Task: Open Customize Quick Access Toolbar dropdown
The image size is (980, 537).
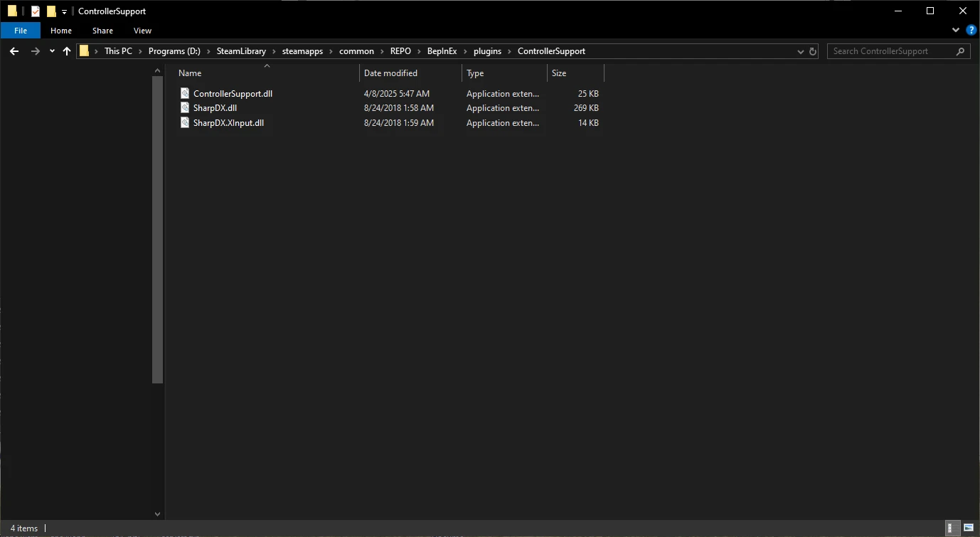Action: click(x=64, y=11)
